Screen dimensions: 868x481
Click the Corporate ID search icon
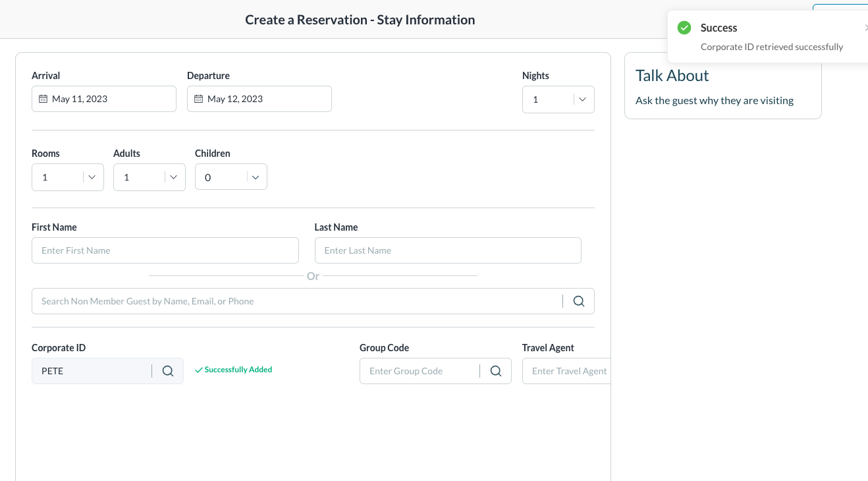[x=168, y=371]
